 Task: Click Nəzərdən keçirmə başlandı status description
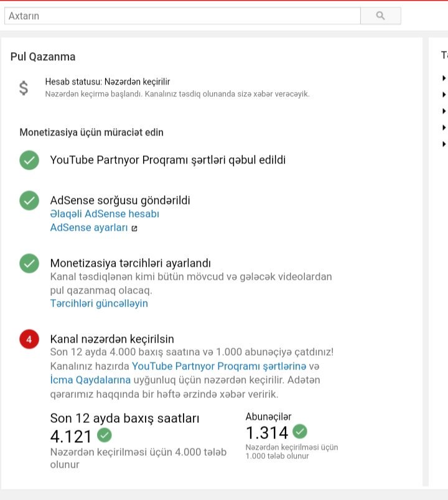tap(177, 94)
